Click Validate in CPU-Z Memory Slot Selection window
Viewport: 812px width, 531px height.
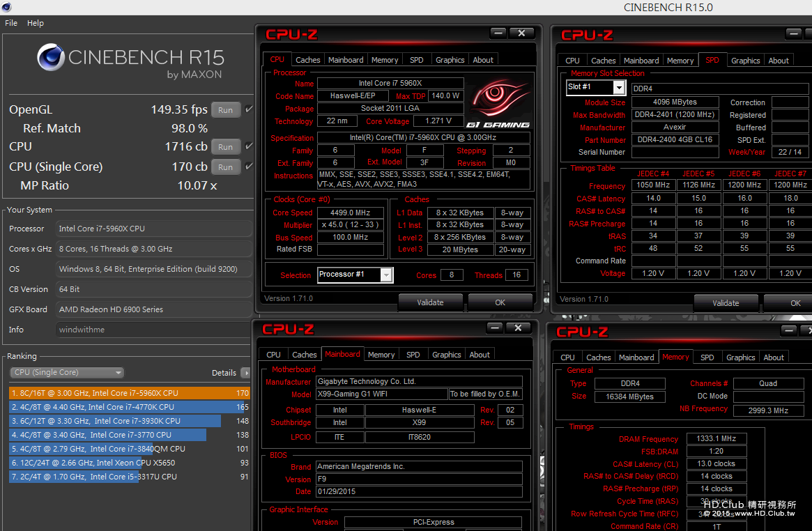click(x=726, y=303)
